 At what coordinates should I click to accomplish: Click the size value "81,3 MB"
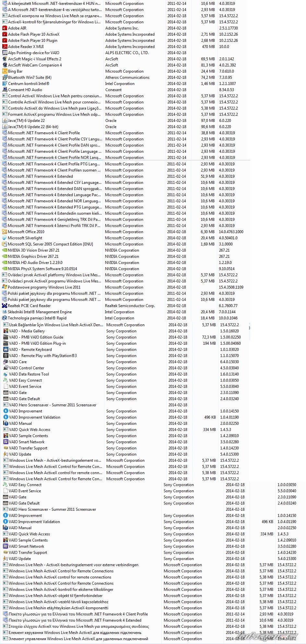tap(208, 65)
